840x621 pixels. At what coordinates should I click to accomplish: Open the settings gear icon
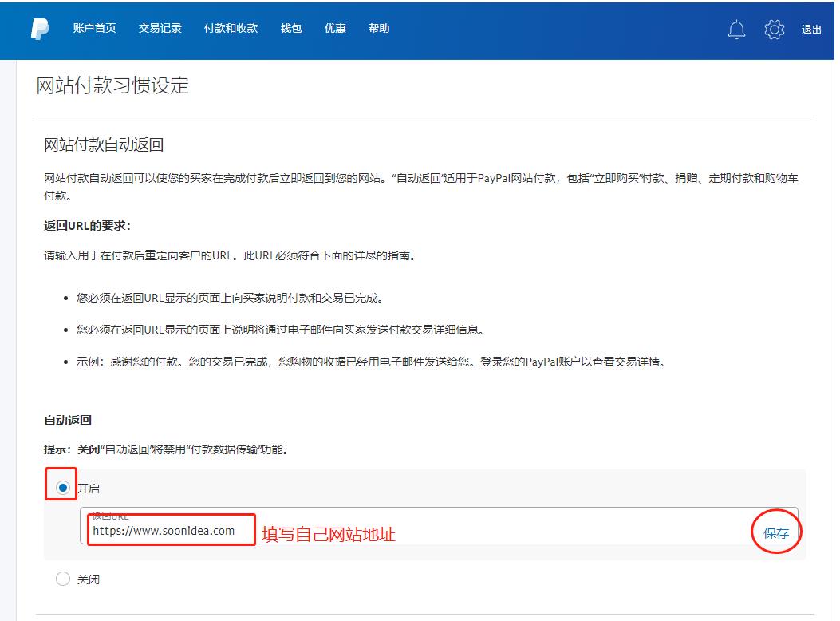pyautogui.click(x=774, y=30)
